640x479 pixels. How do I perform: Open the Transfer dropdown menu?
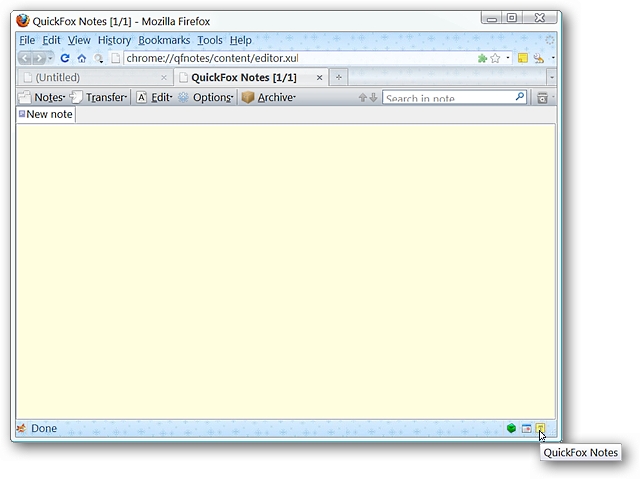coord(98,97)
